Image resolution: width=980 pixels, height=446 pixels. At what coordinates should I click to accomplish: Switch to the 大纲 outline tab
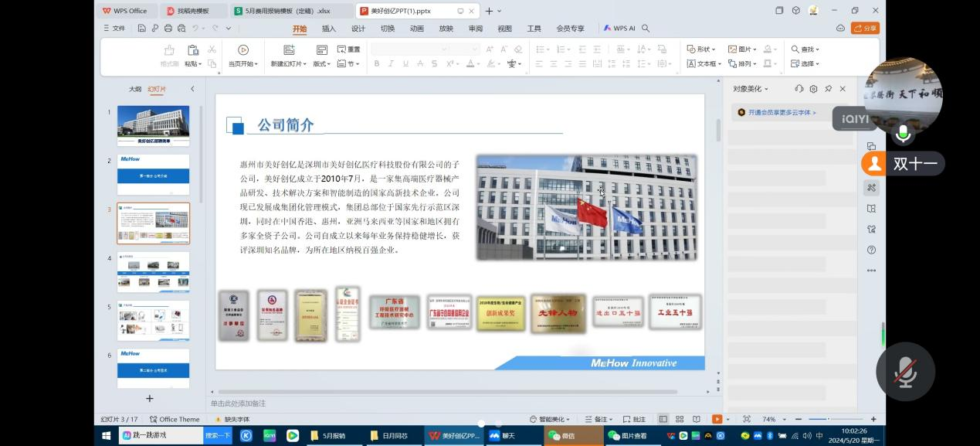pos(135,89)
